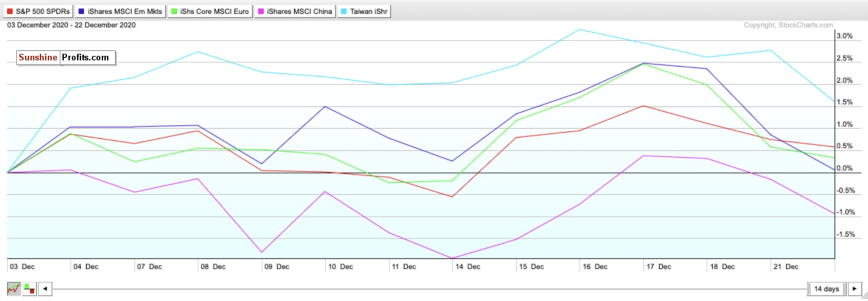The image size is (868, 301).
Task: Click the 1.0% y-axis label
Action: [x=844, y=124]
